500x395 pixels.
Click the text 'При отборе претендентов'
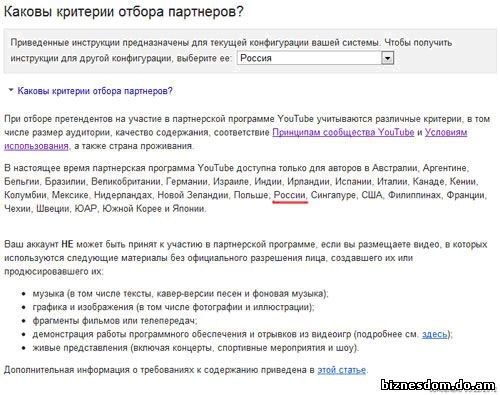pos(57,119)
